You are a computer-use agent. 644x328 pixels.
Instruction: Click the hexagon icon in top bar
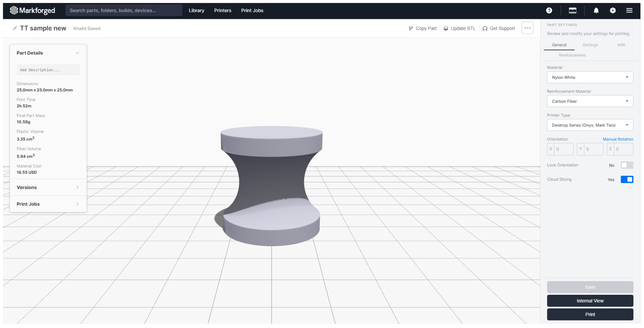612,10
